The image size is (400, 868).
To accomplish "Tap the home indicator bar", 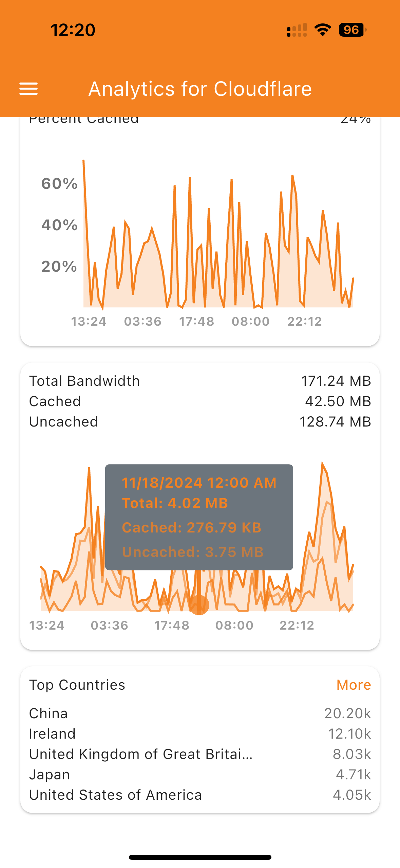I will [x=200, y=857].
